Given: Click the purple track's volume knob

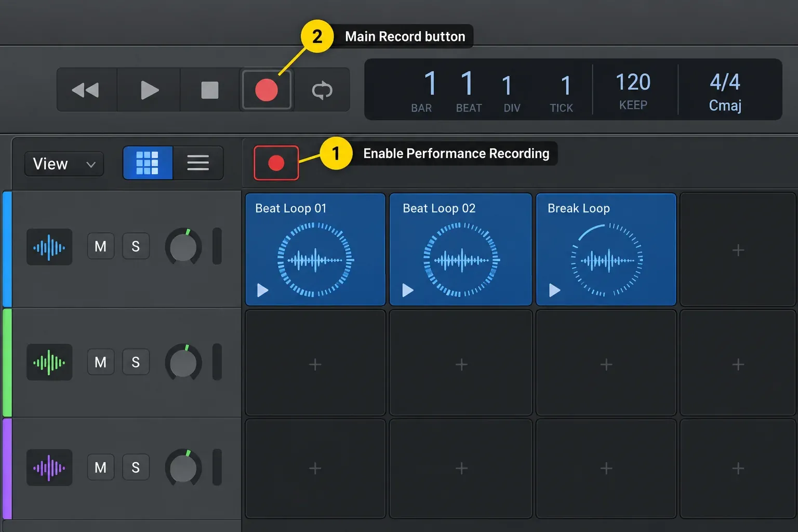Looking at the screenshot, I should (183, 468).
